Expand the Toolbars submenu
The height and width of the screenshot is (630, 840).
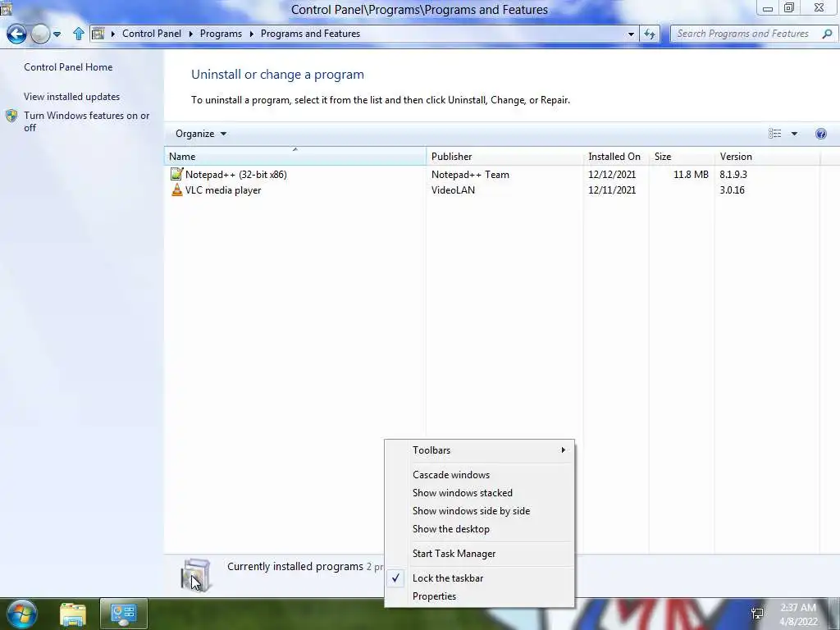[x=479, y=450]
